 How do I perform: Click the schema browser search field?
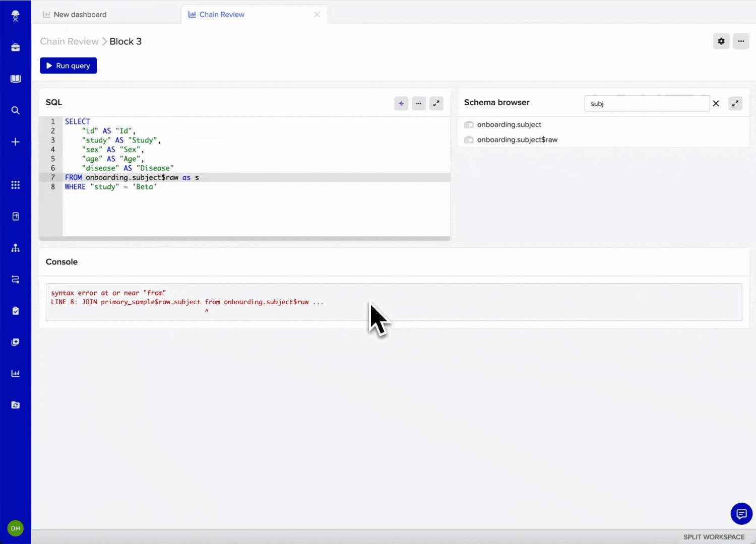click(x=646, y=104)
